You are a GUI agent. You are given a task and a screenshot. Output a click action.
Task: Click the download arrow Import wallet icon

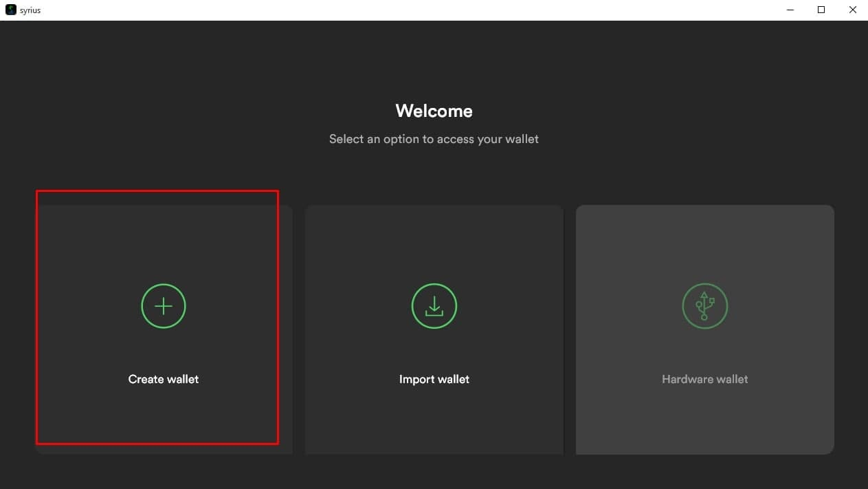(x=434, y=306)
